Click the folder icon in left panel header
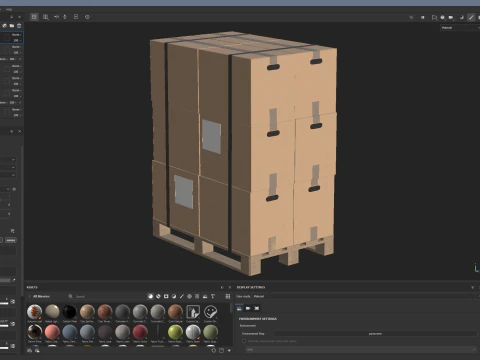Viewport: 480px width, 360px height. point(12,26)
